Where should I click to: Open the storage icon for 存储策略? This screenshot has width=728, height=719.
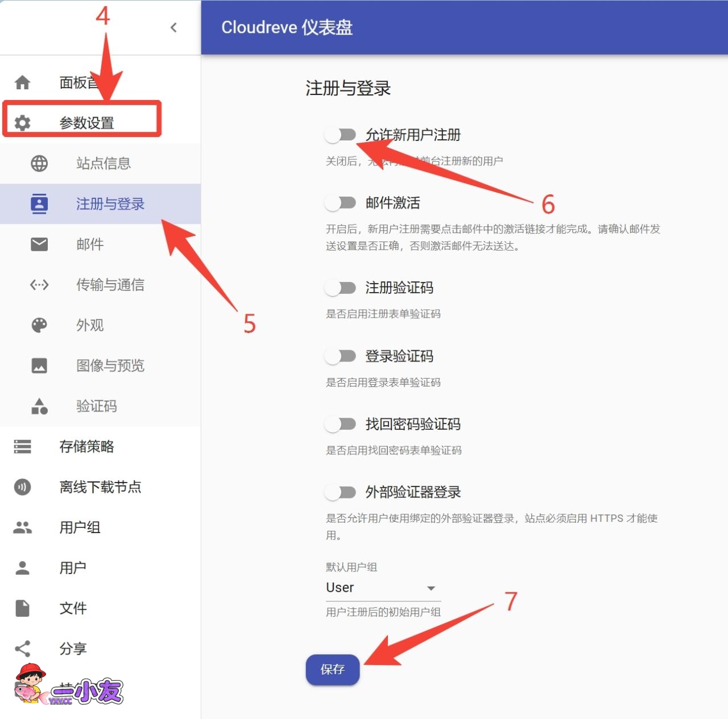[x=22, y=447]
